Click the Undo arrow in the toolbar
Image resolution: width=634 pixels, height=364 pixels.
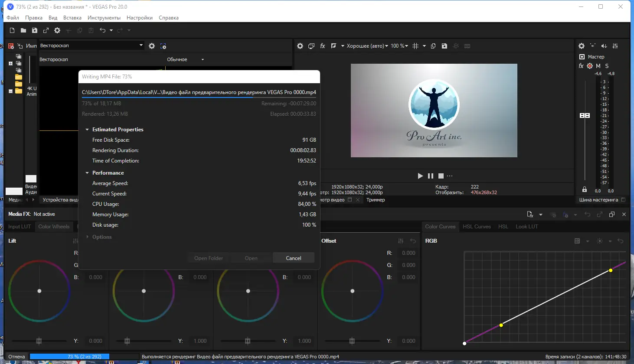coord(103,30)
